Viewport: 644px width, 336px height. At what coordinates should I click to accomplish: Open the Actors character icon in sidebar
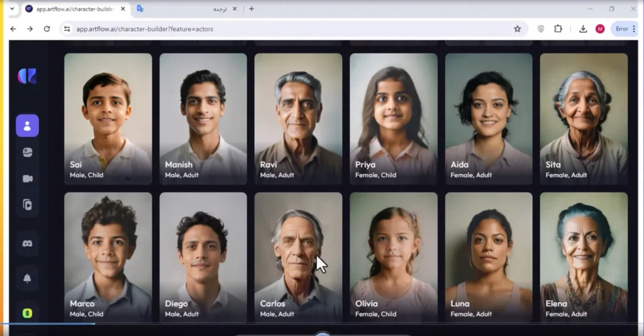coord(28,126)
